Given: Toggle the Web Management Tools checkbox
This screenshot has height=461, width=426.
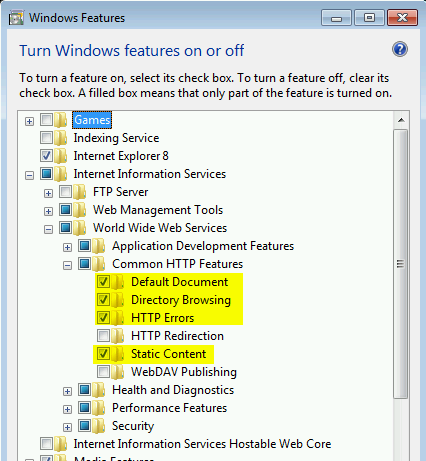Looking at the screenshot, I should coord(65,209).
